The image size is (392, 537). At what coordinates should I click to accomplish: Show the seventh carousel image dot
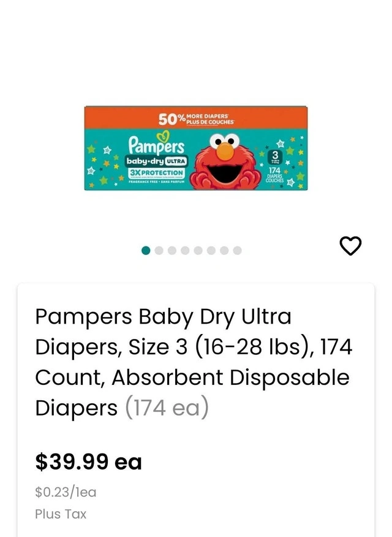224,250
